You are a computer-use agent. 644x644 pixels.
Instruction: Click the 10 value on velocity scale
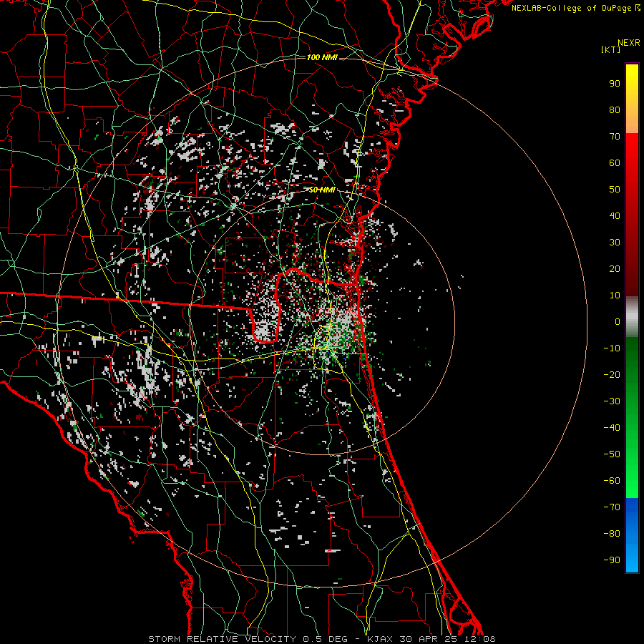point(615,296)
